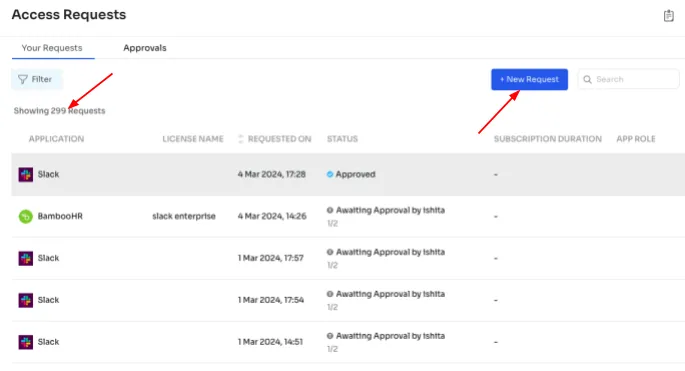Open the clipboard icon at top right
This screenshot has width=685, height=371.
pos(668,16)
